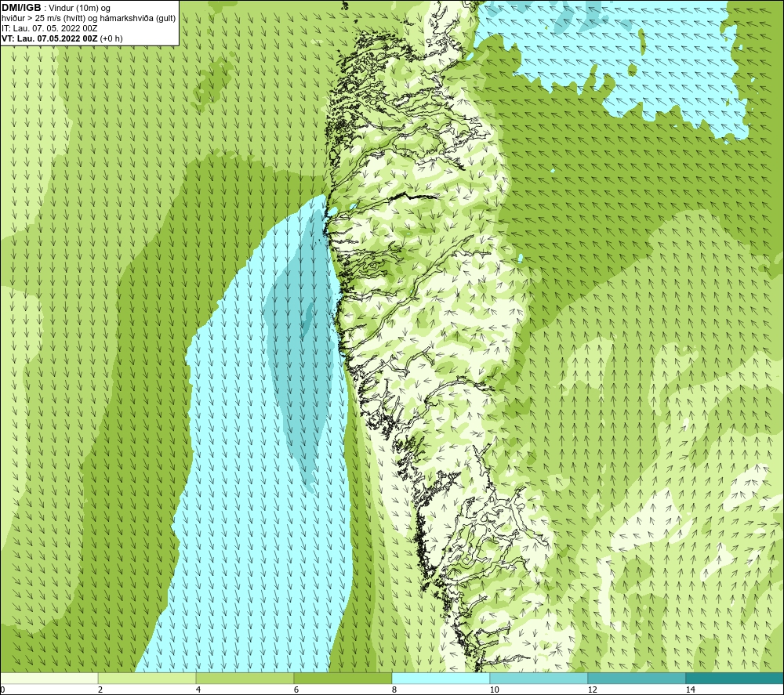Select the palest 0–2 m/s legend swatch

tap(49, 678)
